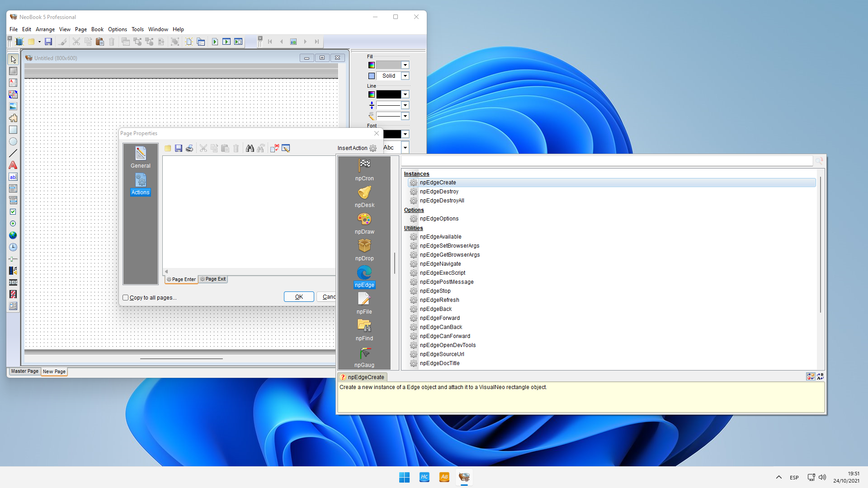The height and width of the screenshot is (488, 868).
Task: Switch to the Master Page tab
Action: (24, 371)
